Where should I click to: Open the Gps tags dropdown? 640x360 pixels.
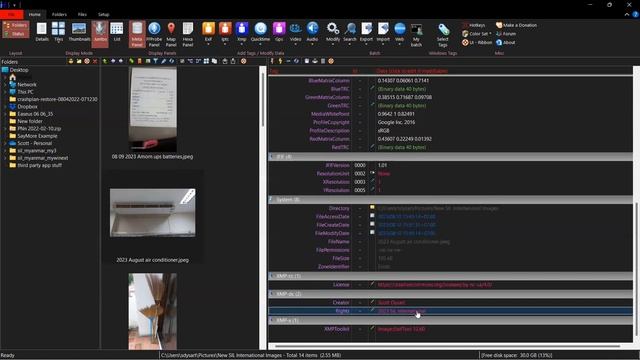coord(279,33)
